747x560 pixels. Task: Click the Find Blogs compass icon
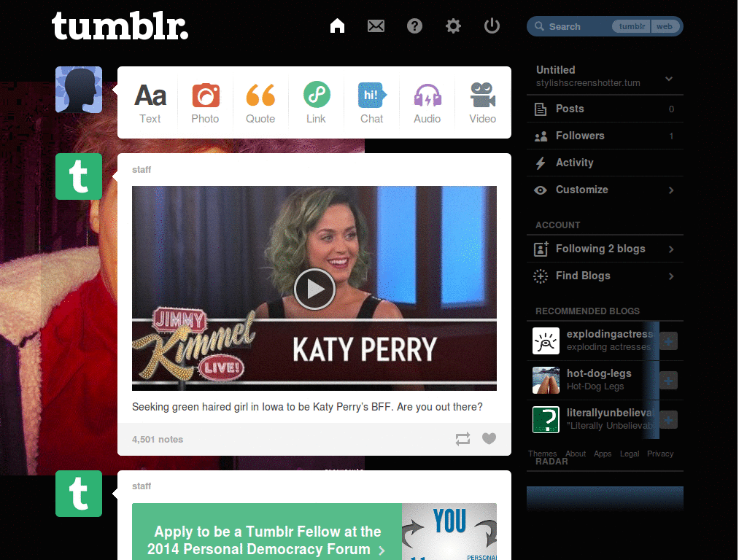pyautogui.click(x=541, y=276)
